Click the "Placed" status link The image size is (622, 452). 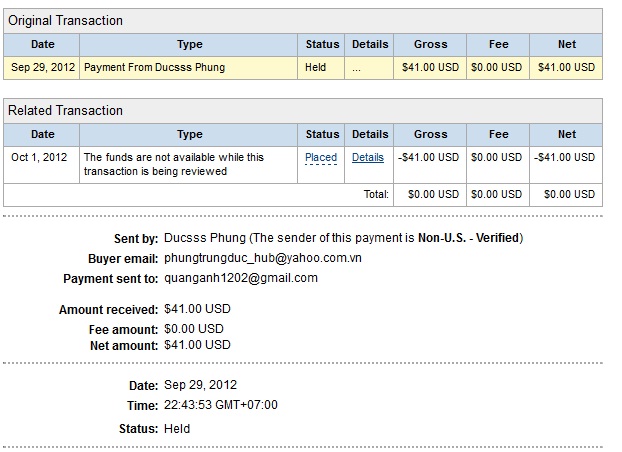coord(321,157)
